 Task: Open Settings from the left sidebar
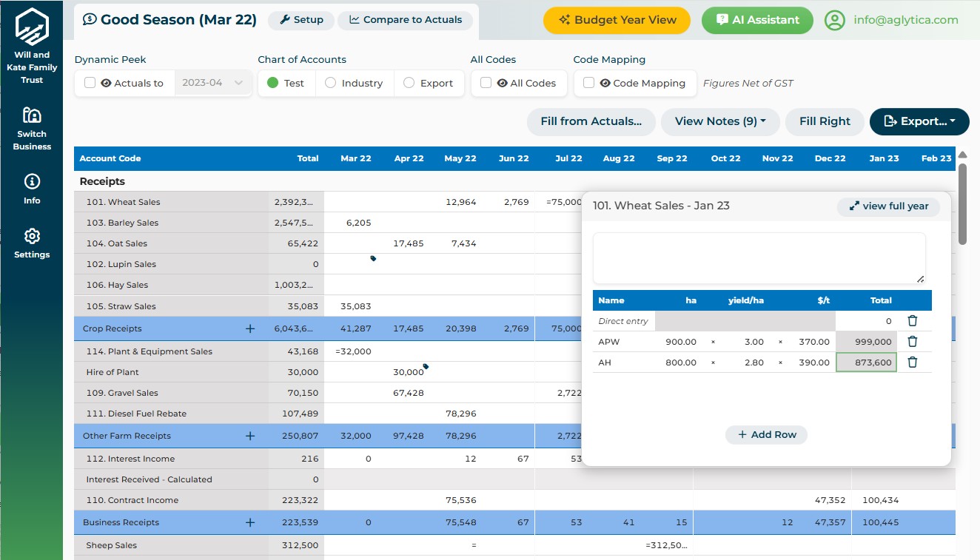31,243
